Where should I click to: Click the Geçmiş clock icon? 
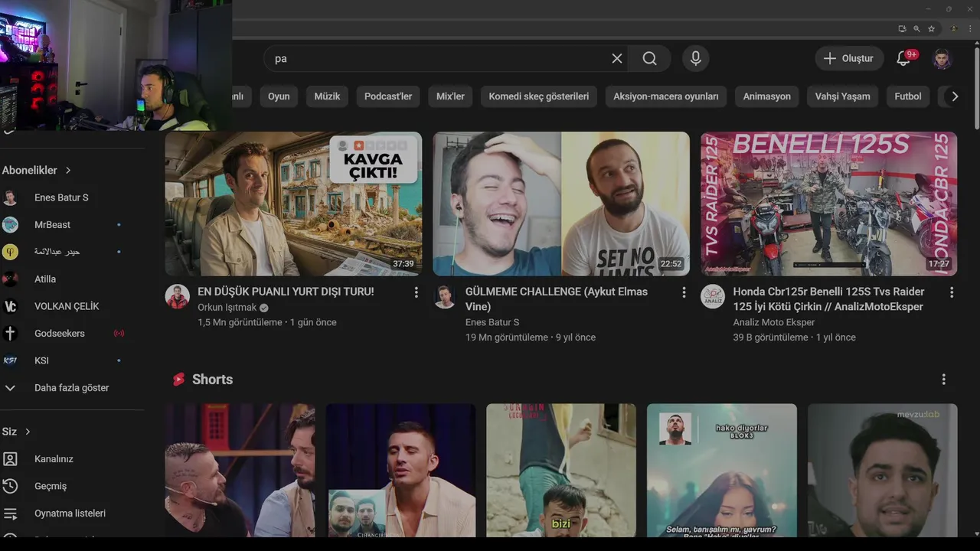(10, 486)
